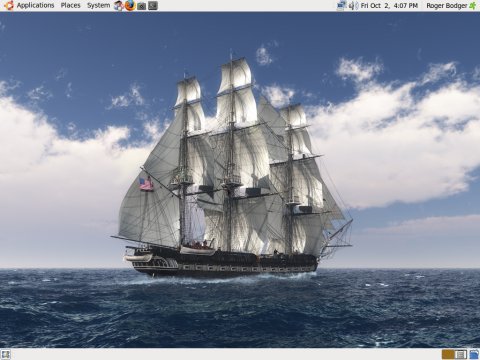Open the volume control applet
This screenshot has height=360, width=480.
tap(353, 5)
